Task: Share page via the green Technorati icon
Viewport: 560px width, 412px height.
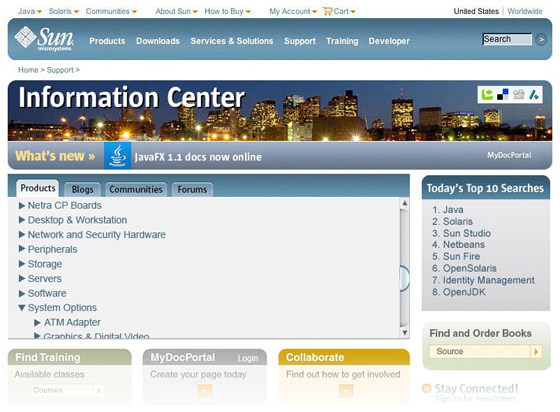Action: (487, 95)
